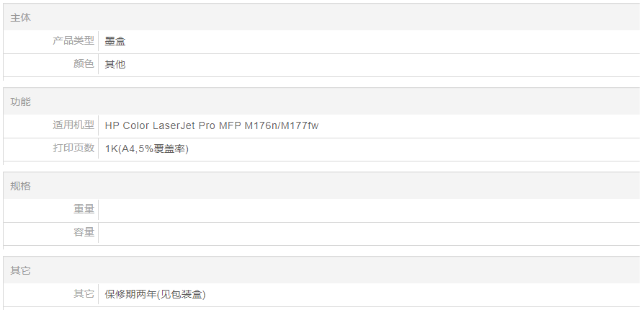Click the 其它 section header bar

21,270
